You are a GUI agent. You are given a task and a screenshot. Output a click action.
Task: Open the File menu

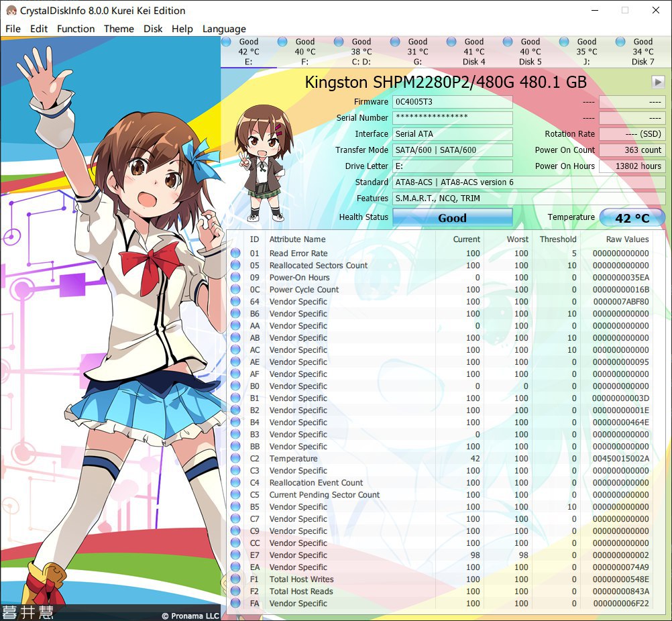(13, 29)
